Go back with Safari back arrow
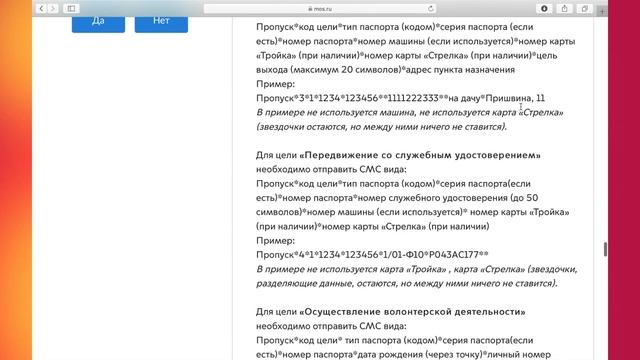This screenshot has height=360, width=640. pyautogui.click(x=41, y=9)
